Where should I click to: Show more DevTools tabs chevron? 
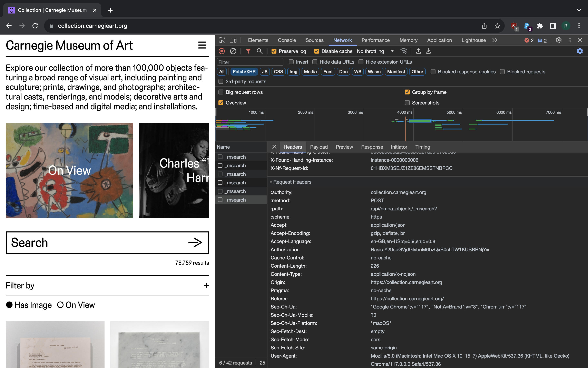[495, 40]
